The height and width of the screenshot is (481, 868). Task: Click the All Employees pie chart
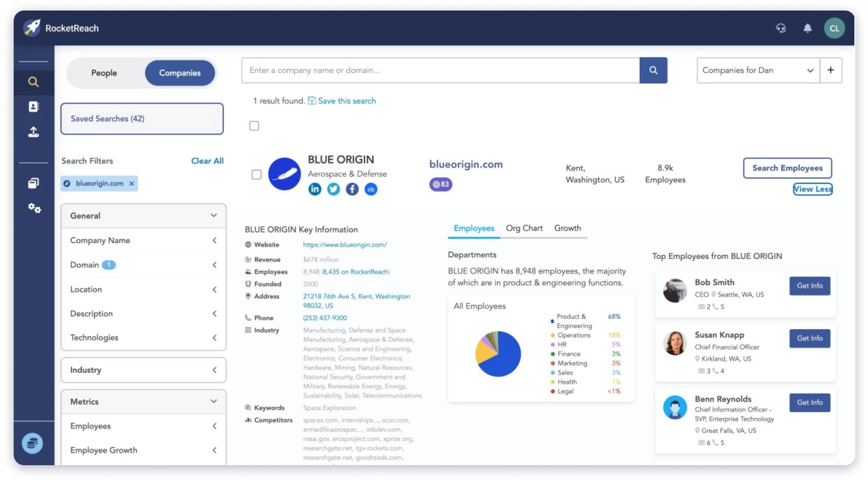pos(498,354)
